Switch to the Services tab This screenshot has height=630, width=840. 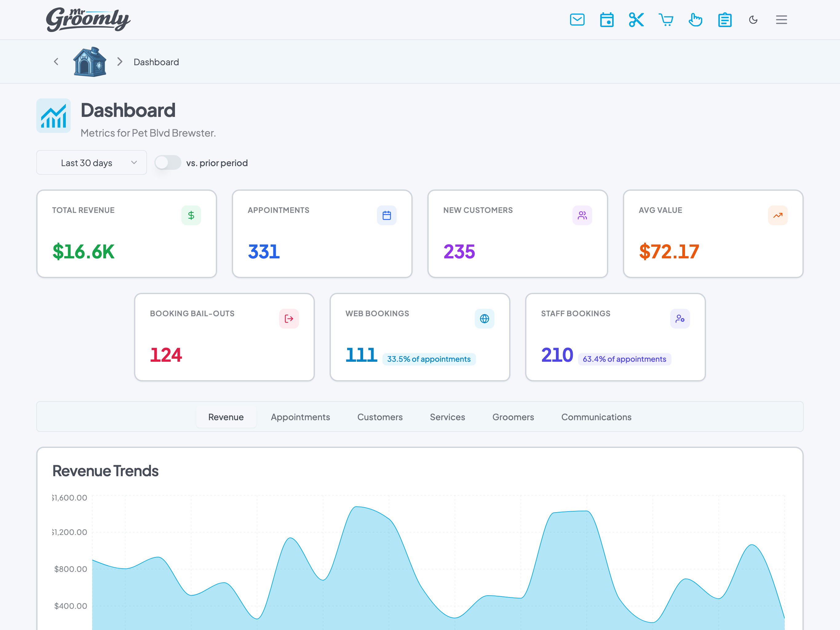(x=447, y=417)
